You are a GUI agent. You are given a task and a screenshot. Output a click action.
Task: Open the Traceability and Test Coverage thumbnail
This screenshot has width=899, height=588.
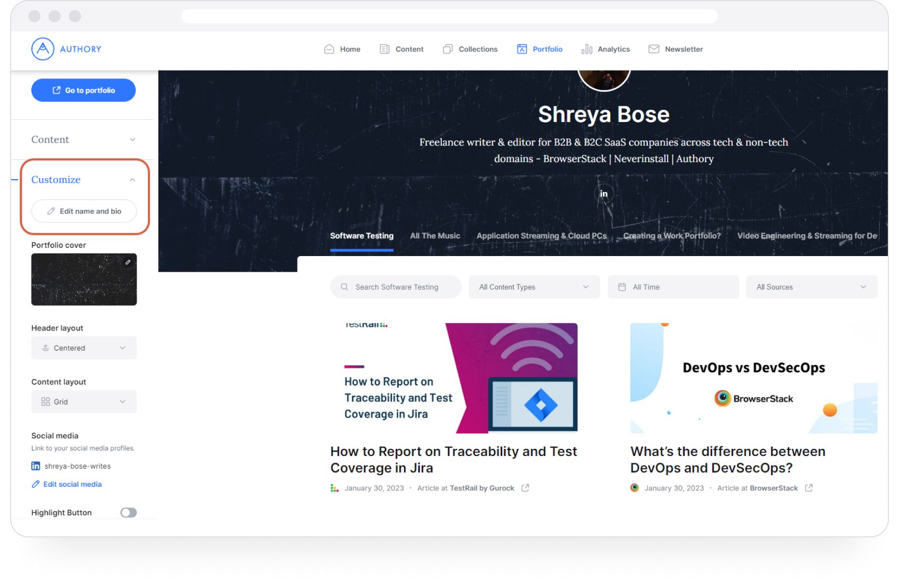pos(454,378)
